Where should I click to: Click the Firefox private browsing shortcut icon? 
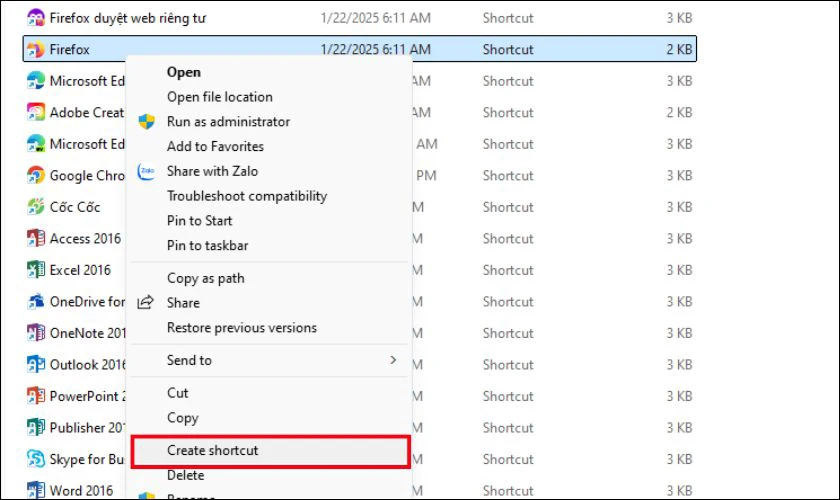pos(36,18)
